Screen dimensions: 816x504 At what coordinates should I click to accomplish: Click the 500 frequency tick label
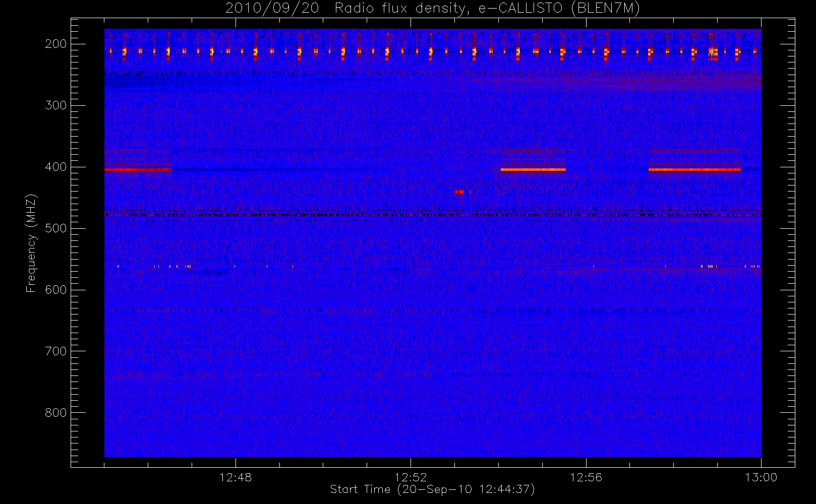pyautogui.click(x=55, y=228)
